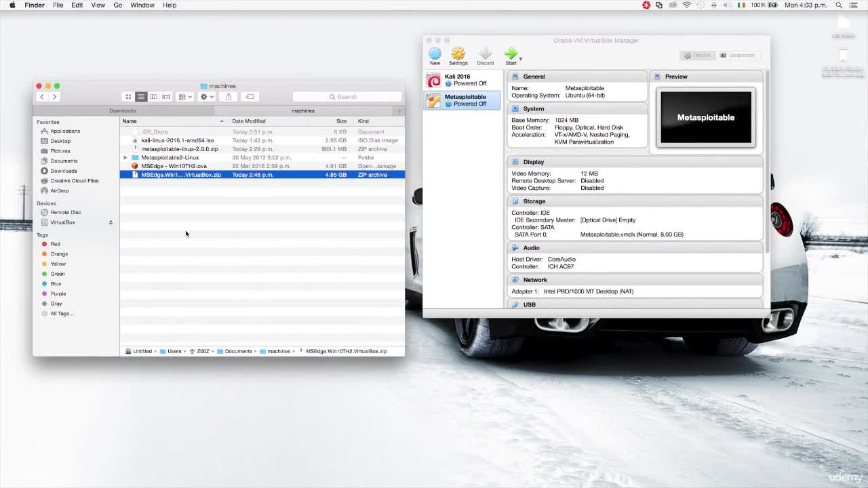The image size is (868, 488).
Task: Click VirtualBox details pane scrollbar
Action: pos(768,163)
